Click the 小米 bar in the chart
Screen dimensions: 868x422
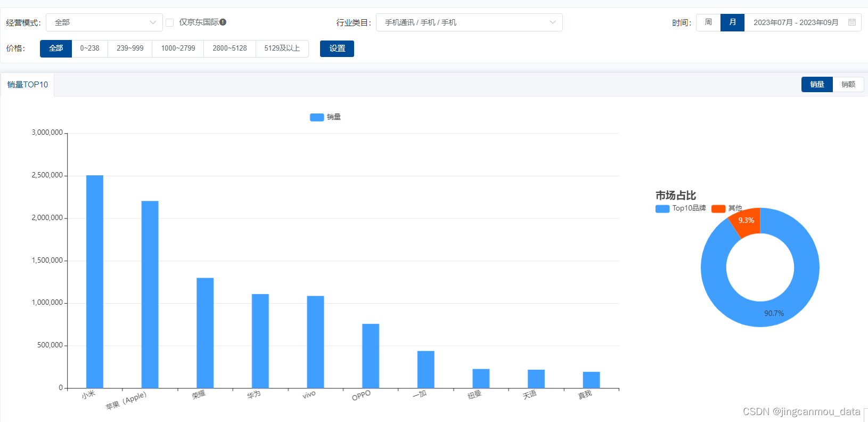pos(95,282)
